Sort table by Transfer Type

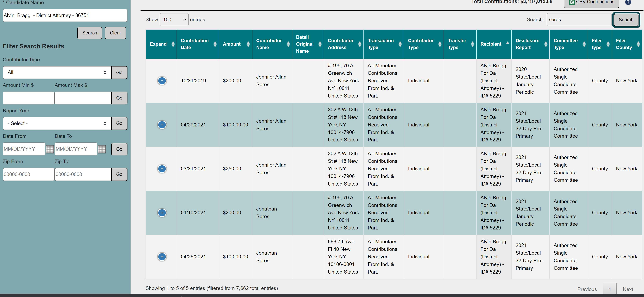(x=460, y=44)
